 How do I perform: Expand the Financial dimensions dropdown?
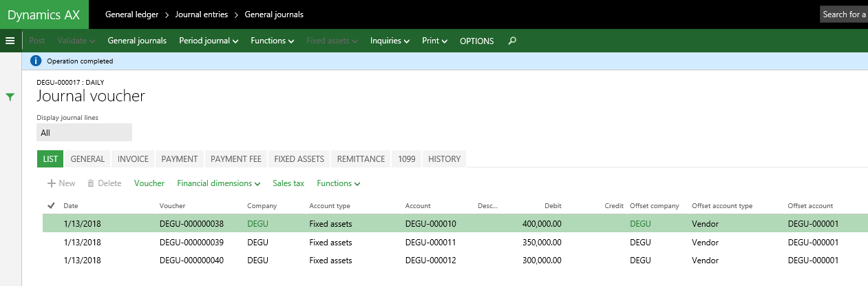point(218,183)
